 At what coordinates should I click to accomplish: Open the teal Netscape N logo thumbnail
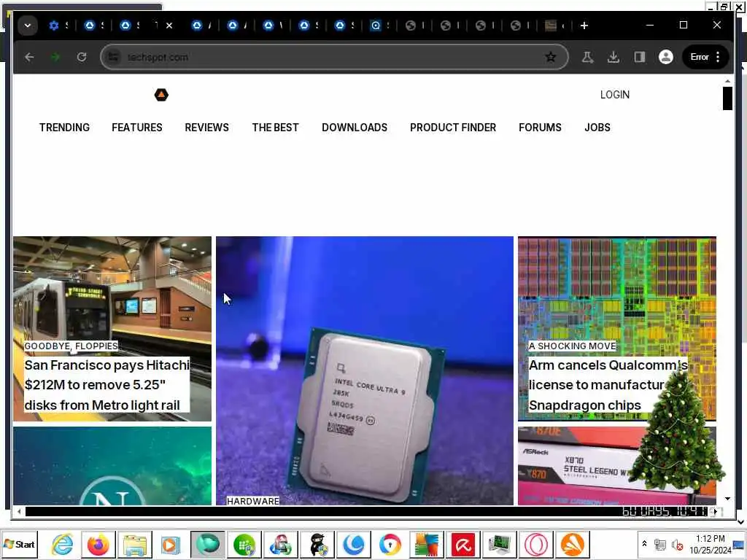click(112, 466)
